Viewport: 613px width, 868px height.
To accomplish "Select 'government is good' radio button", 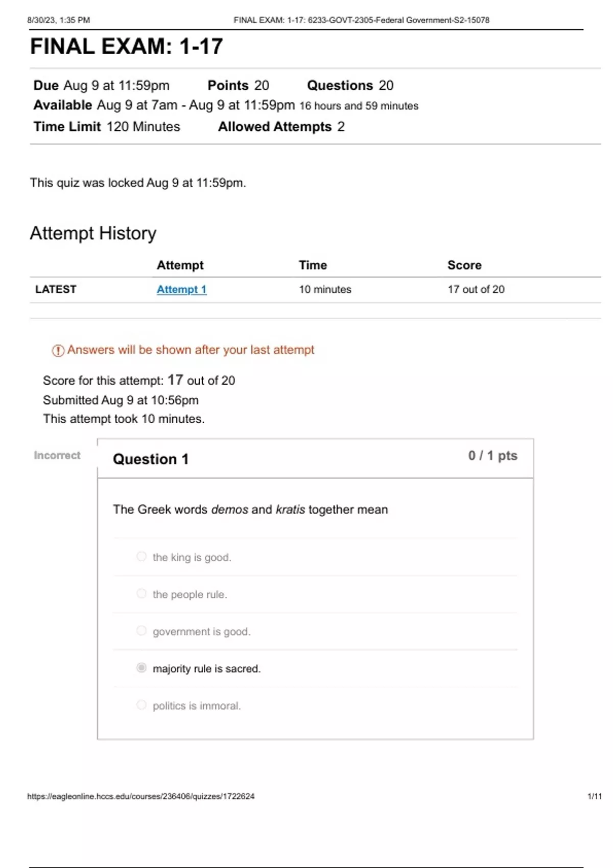I will point(142,631).
